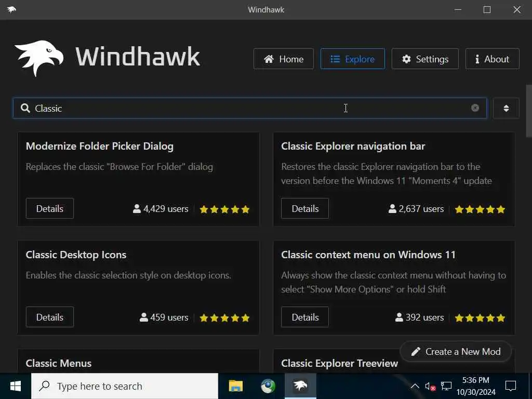Screen dimensions: 532x399
Task: Click star rating of Modernize Folder Picker
Action: coord(224,209)
